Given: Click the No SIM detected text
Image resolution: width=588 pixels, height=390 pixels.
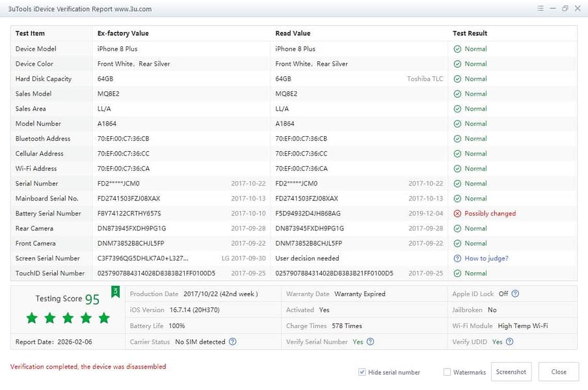Looking at the screenshot, I should pyautogui.click(x=200, y=342).
